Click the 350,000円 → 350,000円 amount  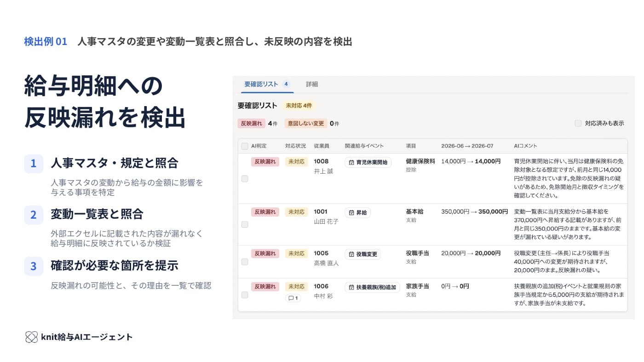click(474, 212)
